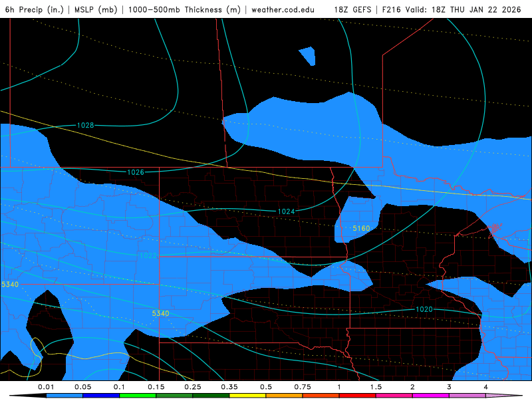Click the "1000-500mb Thickness (m)" header label
The height and width of the screenshot is (399, 532).
pyautogui.click(x=184, y=9)
